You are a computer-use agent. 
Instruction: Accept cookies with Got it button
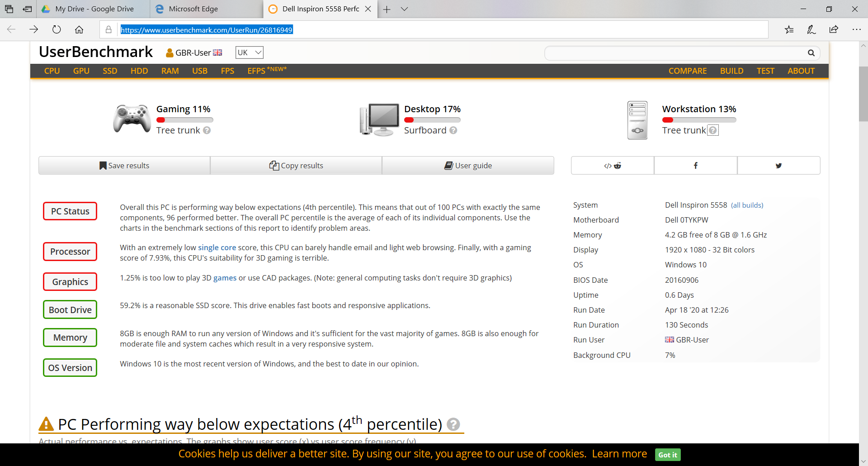[x=667, y=455]
